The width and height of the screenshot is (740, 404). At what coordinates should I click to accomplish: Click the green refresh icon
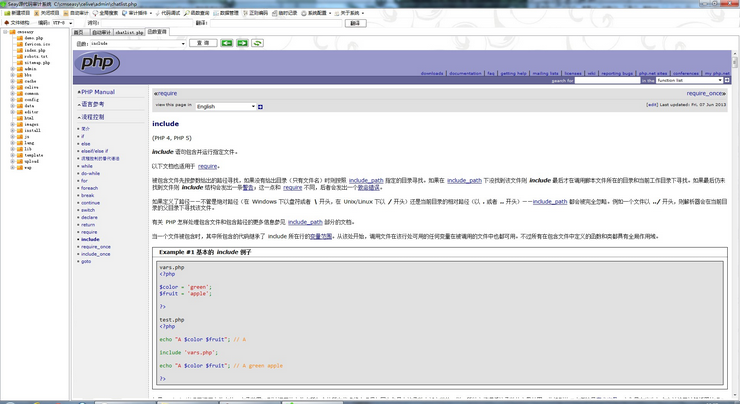(x=257, y=43)
